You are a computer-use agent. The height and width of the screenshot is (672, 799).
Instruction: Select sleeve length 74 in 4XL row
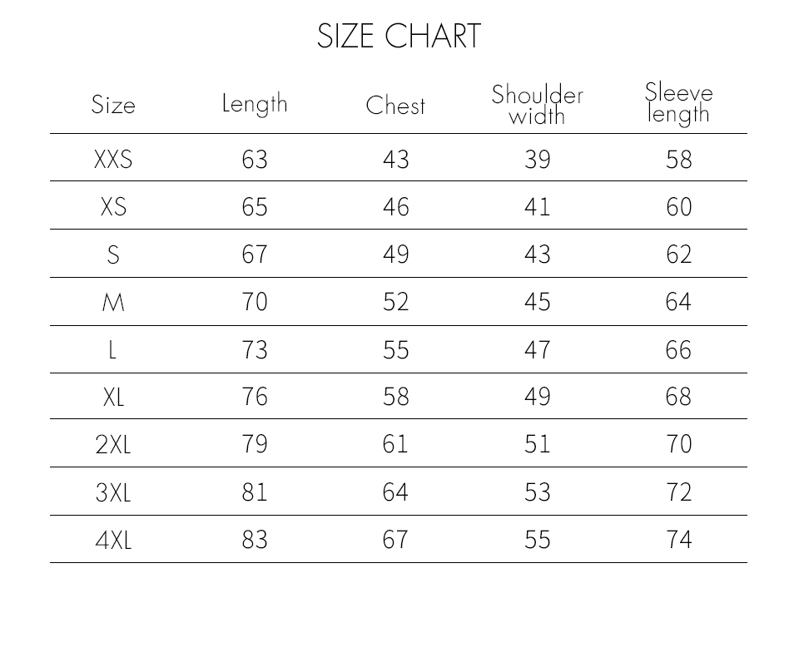point(679,541)
